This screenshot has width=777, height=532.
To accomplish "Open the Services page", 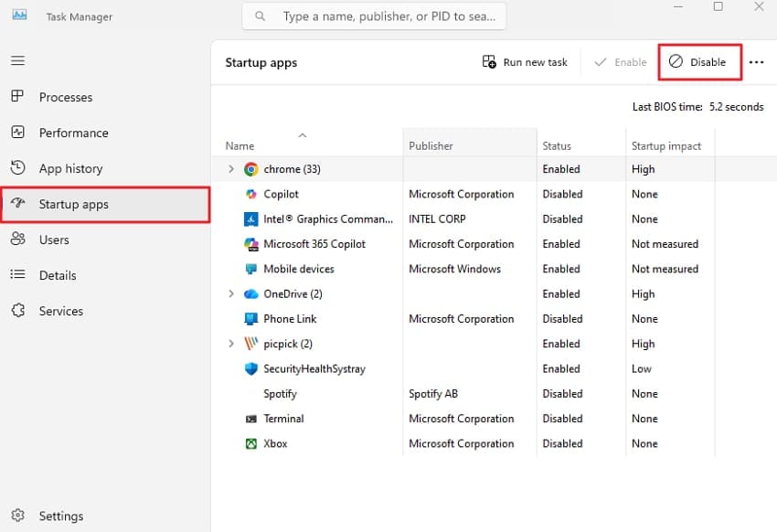I will [61, 311].
